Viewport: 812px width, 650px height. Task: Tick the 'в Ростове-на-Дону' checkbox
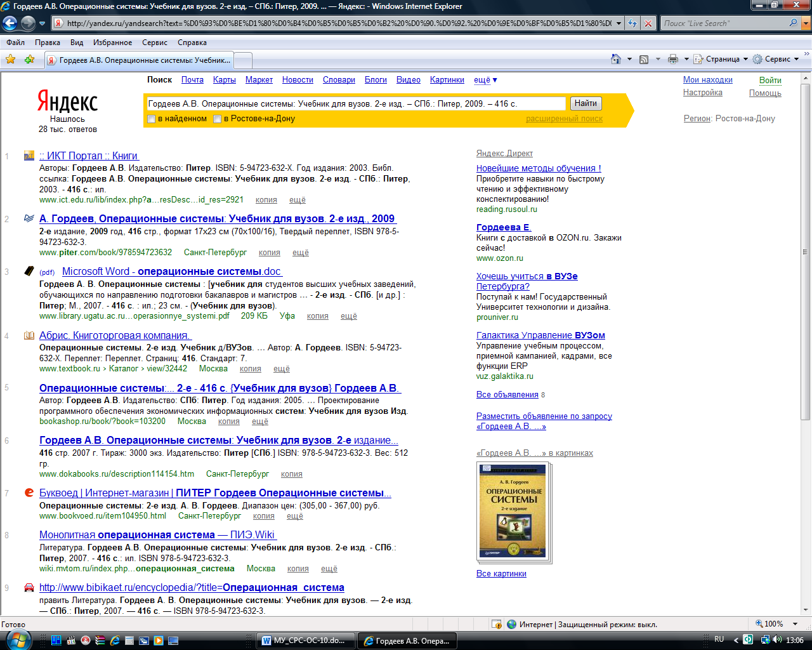(218, 119)
